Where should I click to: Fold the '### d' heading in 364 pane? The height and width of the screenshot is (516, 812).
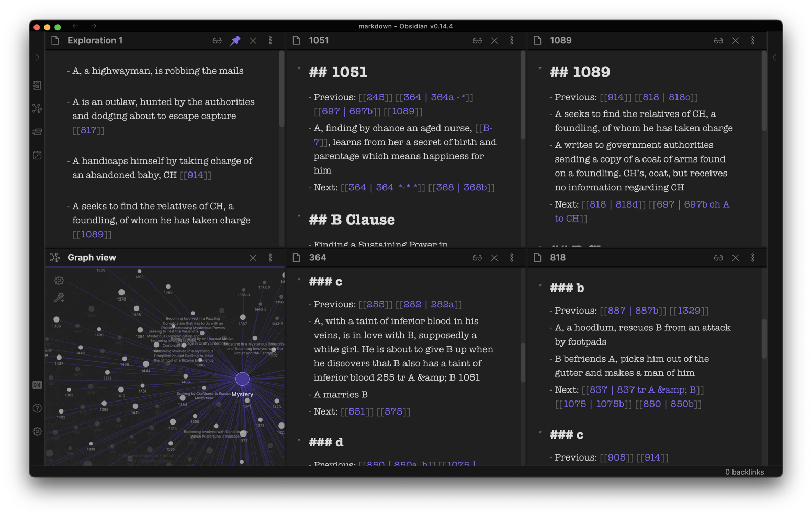299,440
